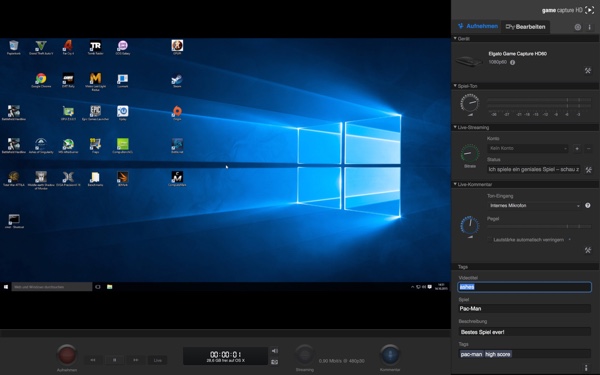
Task: Click the Task View taskbar icon
Action: coord(98,287)
